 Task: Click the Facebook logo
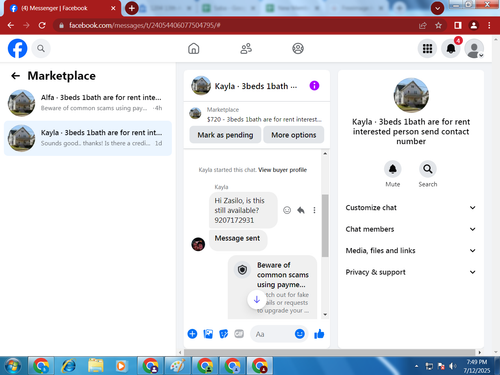(x=17, y=49)
